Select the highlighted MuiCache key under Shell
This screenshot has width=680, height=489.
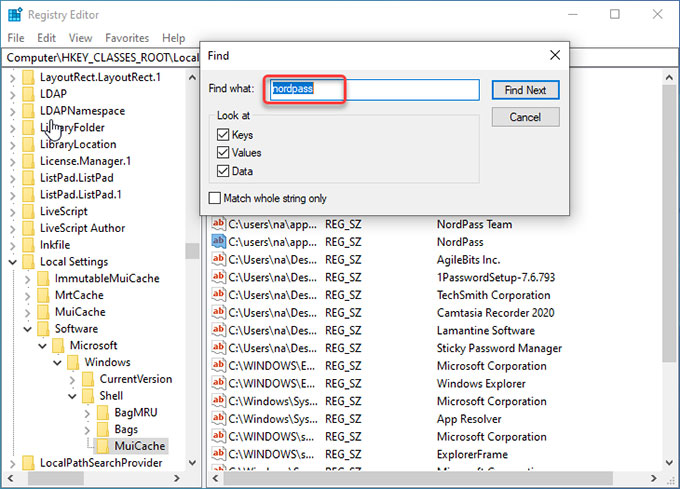(x=140, y=446)
